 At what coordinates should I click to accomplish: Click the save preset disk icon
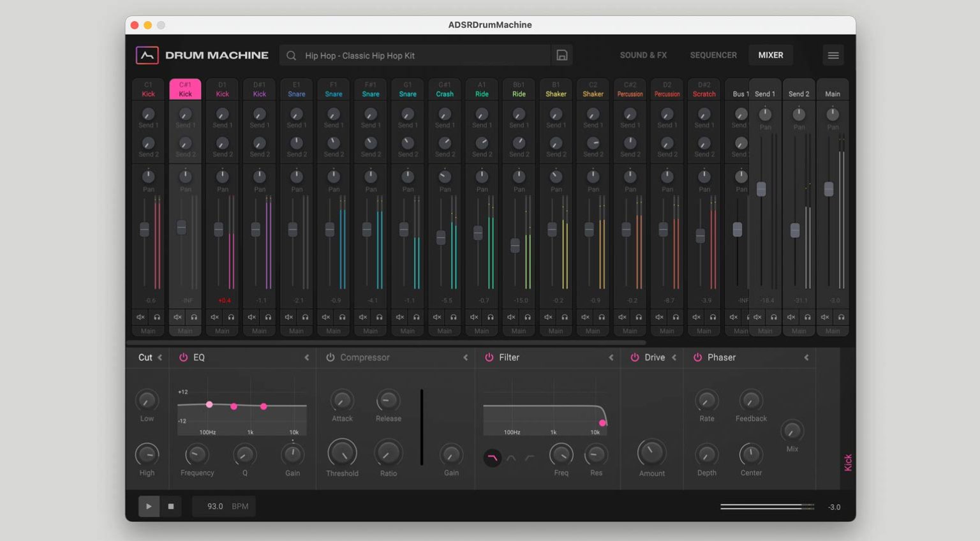[561, 56]
